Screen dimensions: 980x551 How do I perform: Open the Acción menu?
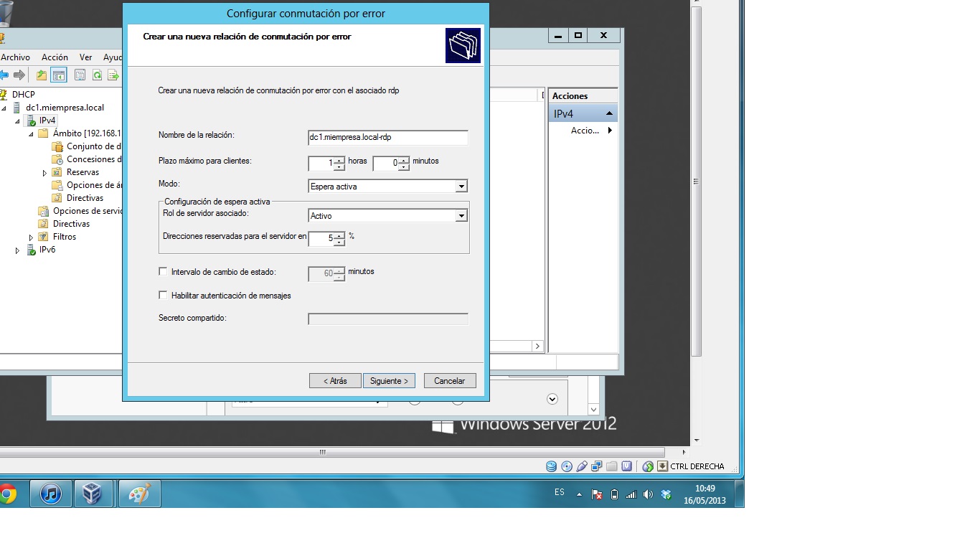[55, 57]
